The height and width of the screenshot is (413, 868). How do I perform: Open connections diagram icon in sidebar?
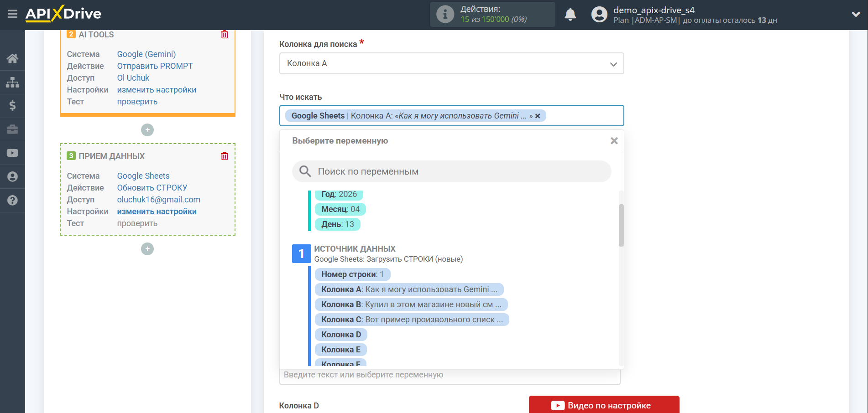(12, 82)
